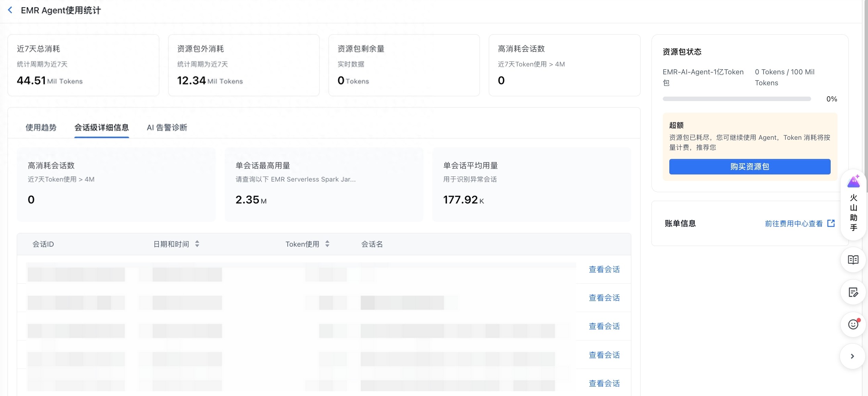Open the note edit icon

click(x=853, y=292)
